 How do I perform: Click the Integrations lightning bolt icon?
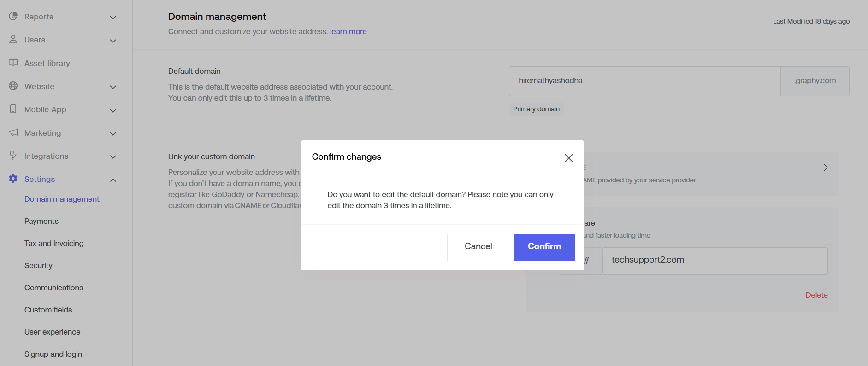pyautogui.click(x=13, y=156)
